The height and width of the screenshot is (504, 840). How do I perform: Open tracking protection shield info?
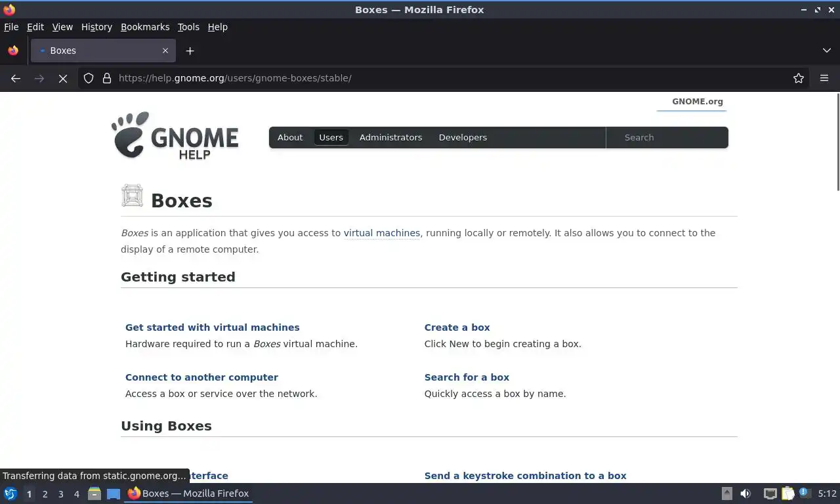(89, 78)
